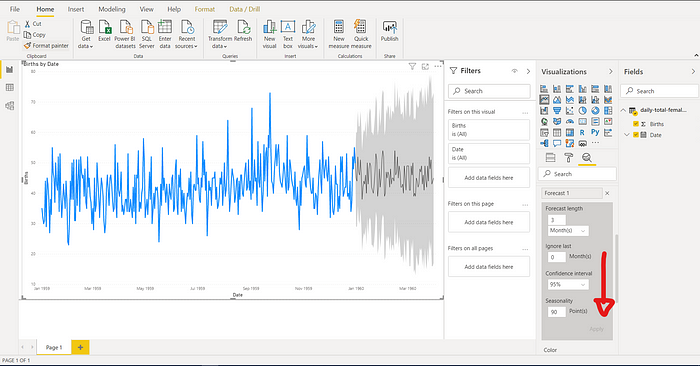Collapse the Visualizations pane chevron
Viewport: 700px width, 366px height.
tap(611, 72)
